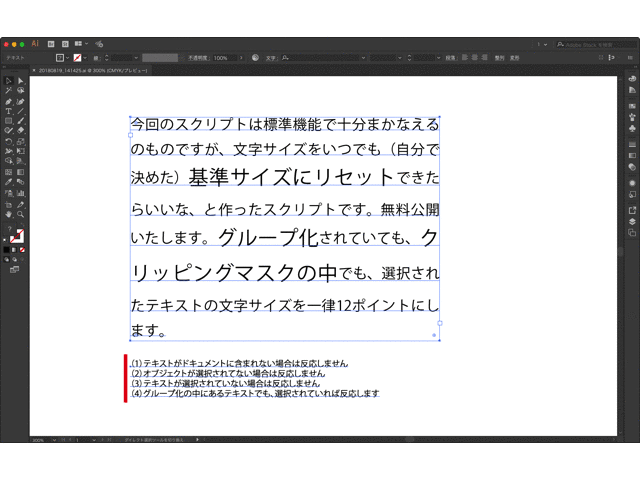Select the Rectangle tool
This screenshot has width=640, height=480.
click(x=8, y=121)
